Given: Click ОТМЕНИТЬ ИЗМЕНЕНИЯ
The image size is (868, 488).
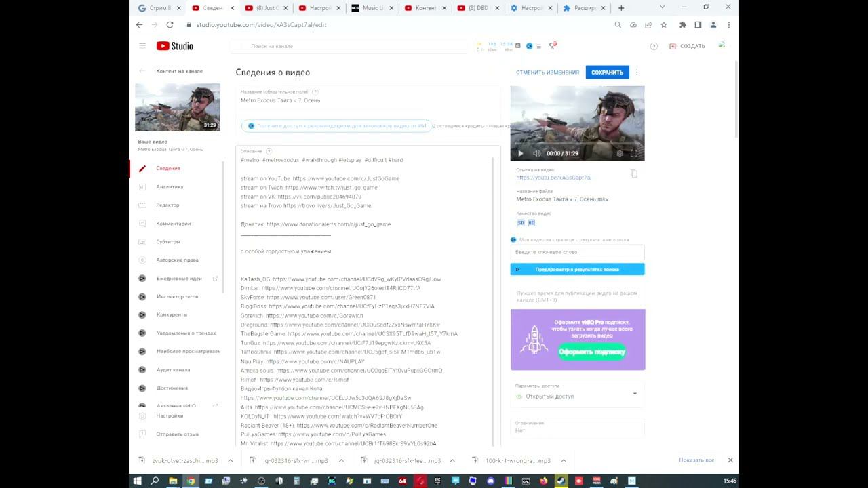Looking at the screenshot, I should [x=547, y=73].
